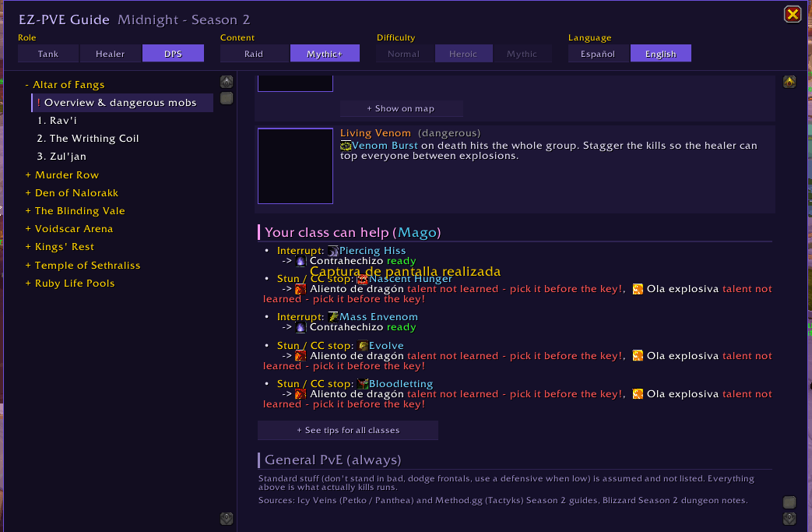Click the Your class can help heading
812x532 pixels.
pyautogui.click(x=353, y=233)
